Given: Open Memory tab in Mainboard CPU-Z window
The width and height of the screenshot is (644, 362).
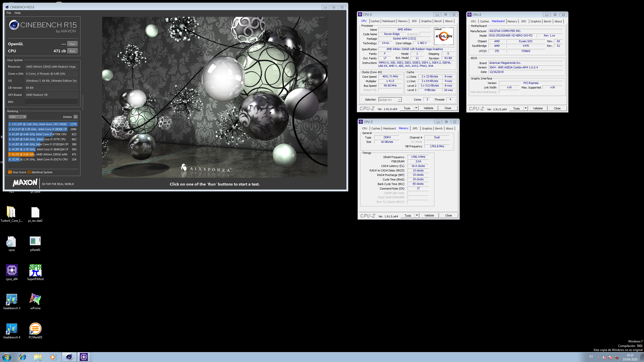Looking at the screenshot, I should (512, 21).
